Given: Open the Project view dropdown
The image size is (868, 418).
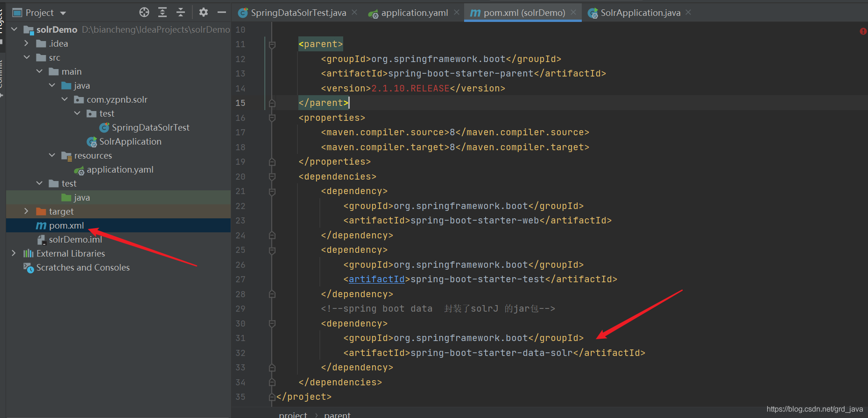Looking at the screenshot, I should point(63,13).
